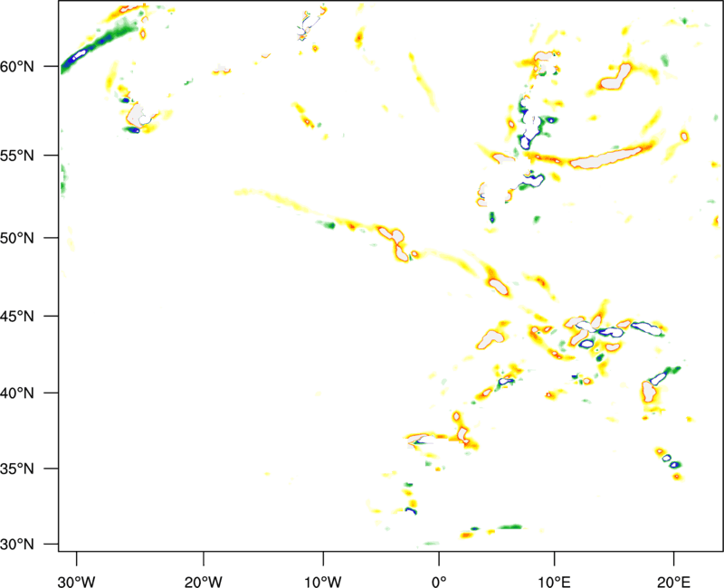Click the 55°N latitude label
Image resolution: width=724 pixels, height=588 pixels.
(17, 156)
